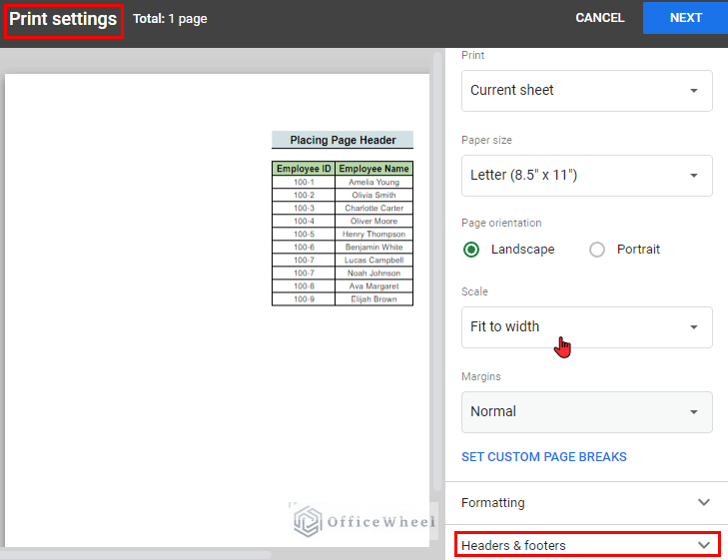The height and width of the screenshot is (560, 728).
Task: Click the 'Employee ID' column header
Action: pos(304,169)
